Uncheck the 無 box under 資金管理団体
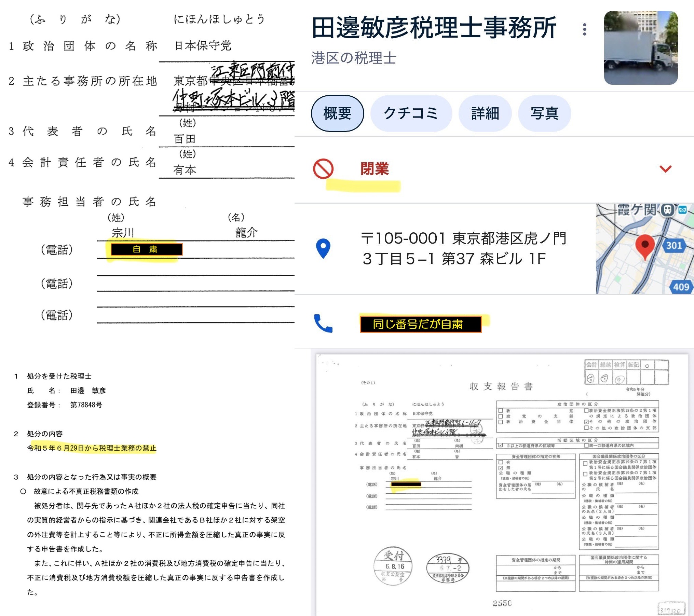 (x=501, y=468)
